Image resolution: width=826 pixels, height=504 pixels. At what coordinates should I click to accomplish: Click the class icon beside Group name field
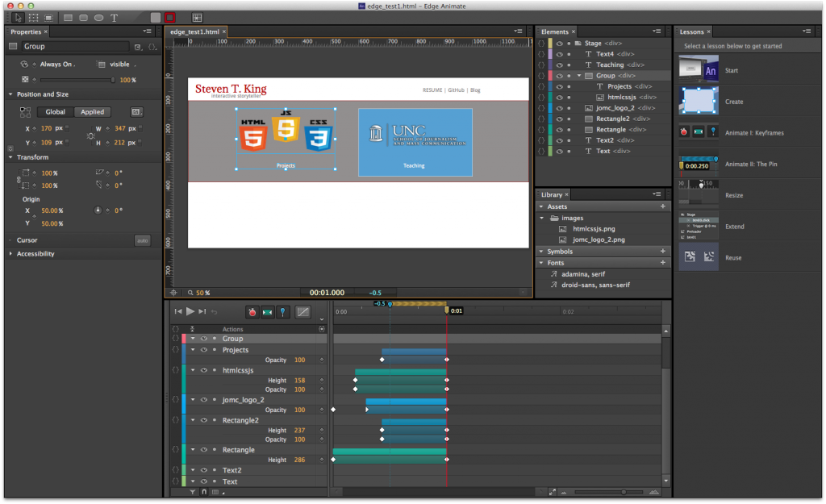click(137, 47)
